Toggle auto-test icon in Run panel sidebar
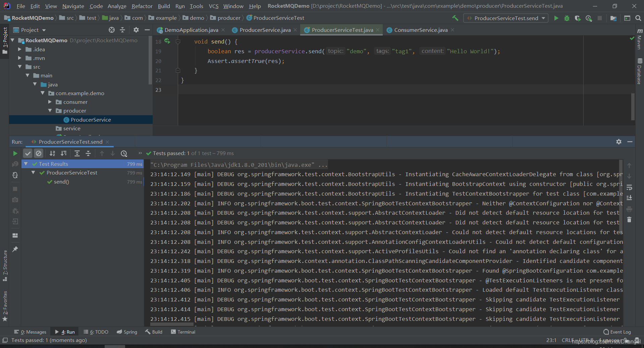Image resolution: width=644 pixels, height=348 pixels. [x=15, y=175]
